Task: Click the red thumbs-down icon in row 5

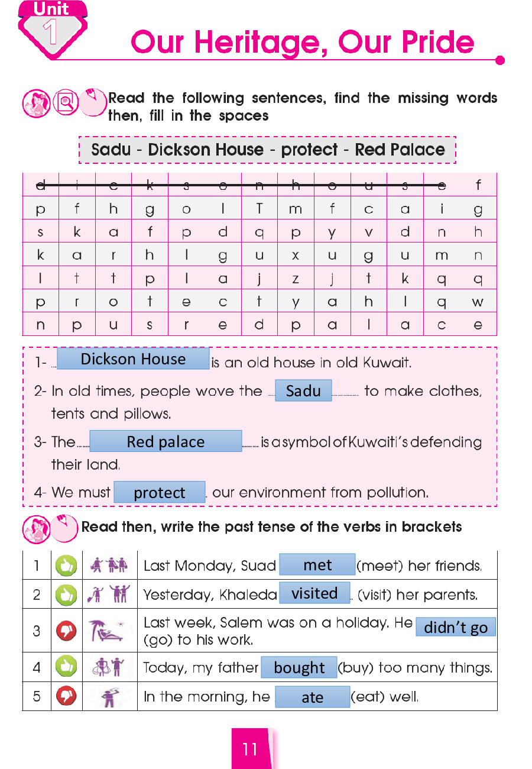Action: pos(65,696)
